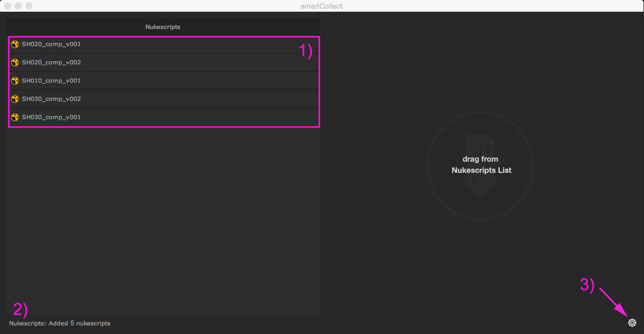The height and width of the screenshot is (334, 644).
Task: Click the smartCollect window title
Action: (322, 6)
